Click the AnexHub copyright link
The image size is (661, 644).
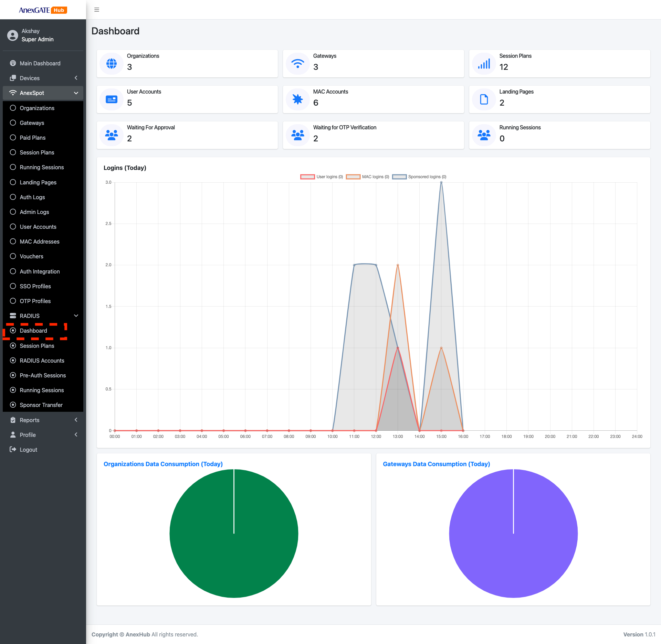click(x=138, y=634)
